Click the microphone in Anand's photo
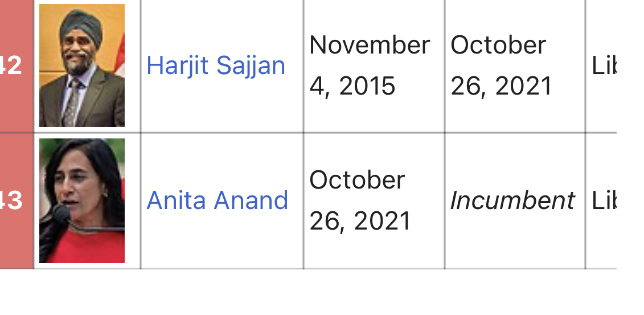The height and width of the screenshot is (315, 644). click(61, 214)
